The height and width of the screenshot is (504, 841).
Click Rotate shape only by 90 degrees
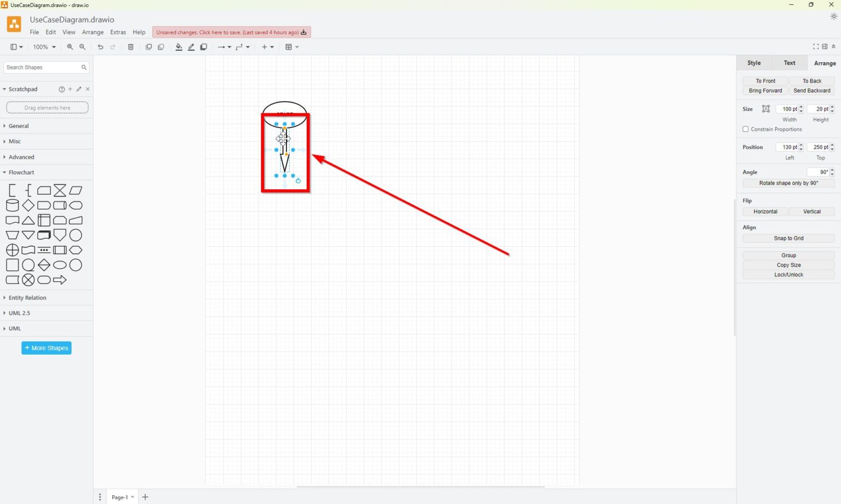click(788, 183)
